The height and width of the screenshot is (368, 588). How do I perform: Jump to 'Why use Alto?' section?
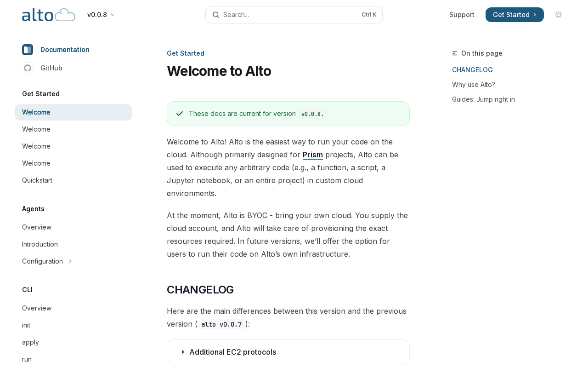(x=473, y=85)
